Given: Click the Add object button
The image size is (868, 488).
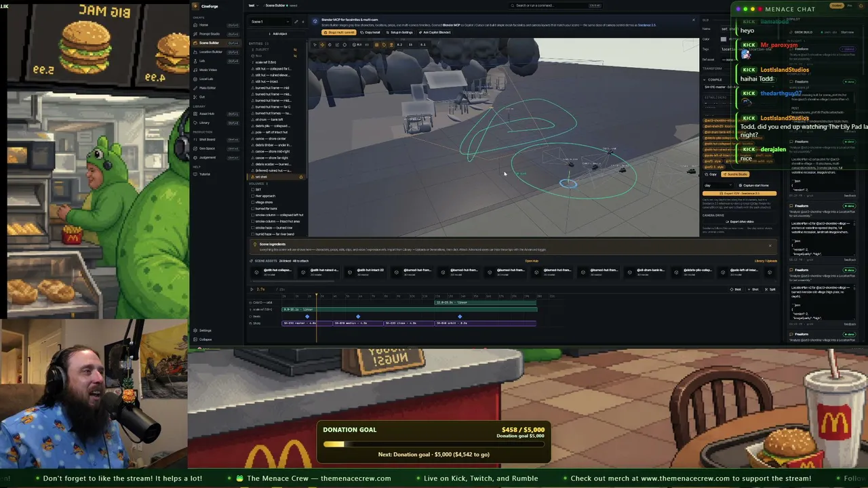Looking at the screenshot, I should [278, 33].
